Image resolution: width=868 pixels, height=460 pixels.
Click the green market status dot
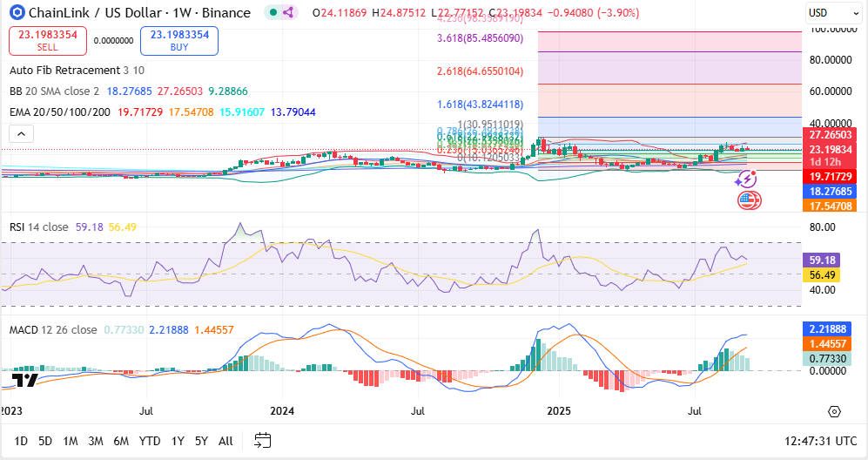pyautogui.click(x=273, y=13)
